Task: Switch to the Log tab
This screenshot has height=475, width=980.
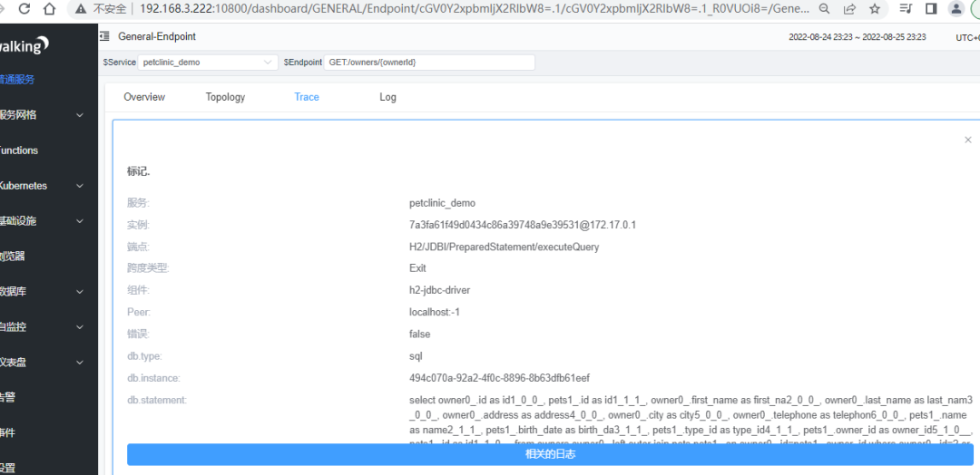Action: coord(387,97)
